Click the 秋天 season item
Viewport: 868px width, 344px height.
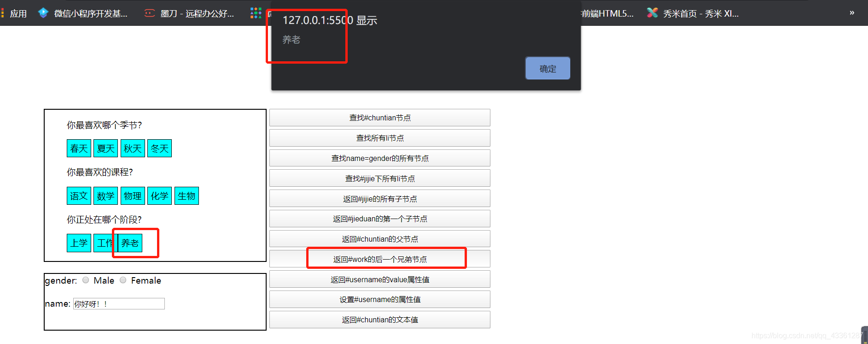133,148
